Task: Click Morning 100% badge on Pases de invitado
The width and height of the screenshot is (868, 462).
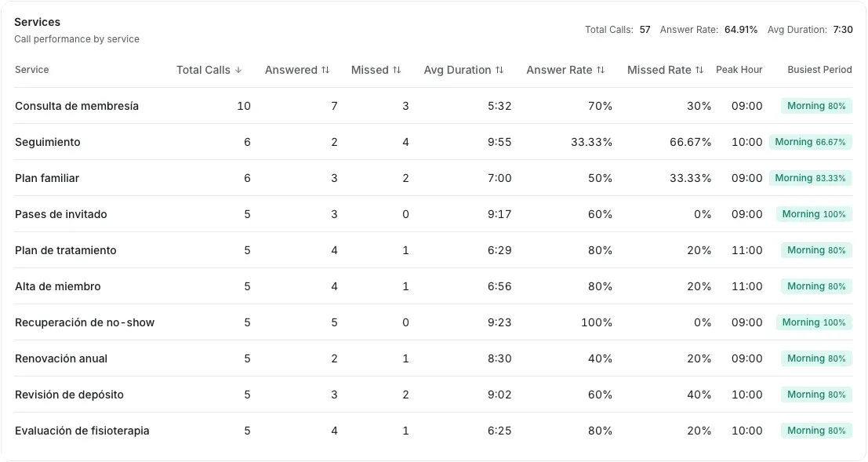Action: [814, 214]
